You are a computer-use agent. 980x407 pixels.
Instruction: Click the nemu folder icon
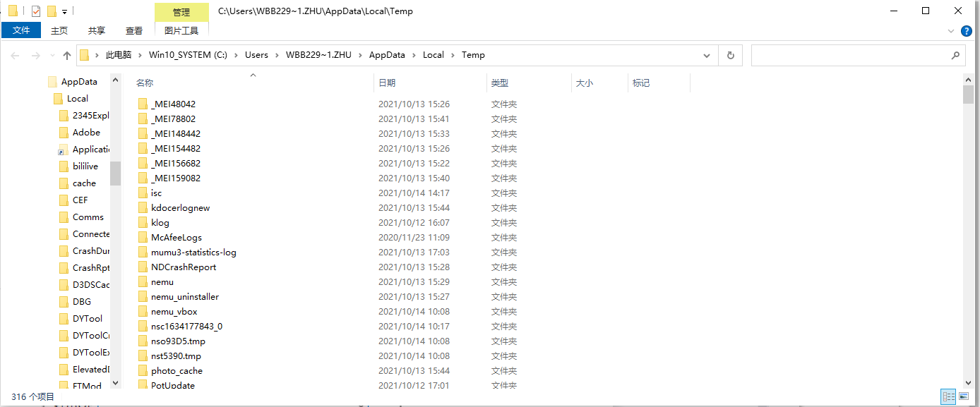pos(143,282)
